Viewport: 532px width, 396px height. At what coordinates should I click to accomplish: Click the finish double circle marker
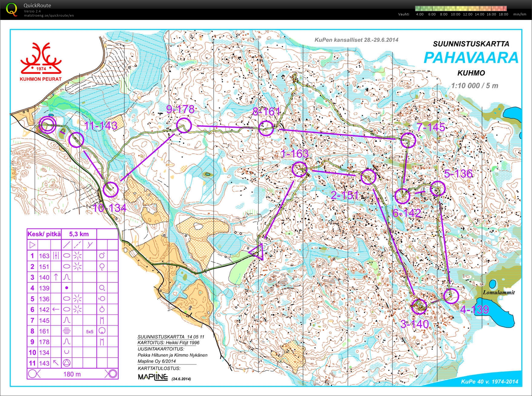(48, 125)
